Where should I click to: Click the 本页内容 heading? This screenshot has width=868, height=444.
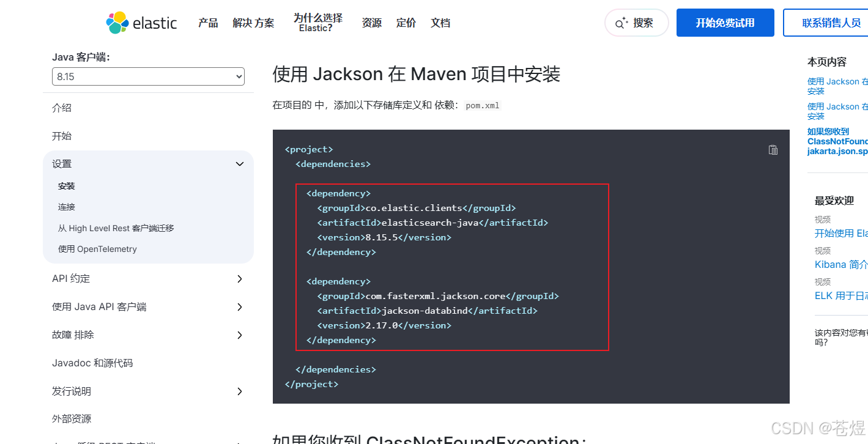click(827, 62)
